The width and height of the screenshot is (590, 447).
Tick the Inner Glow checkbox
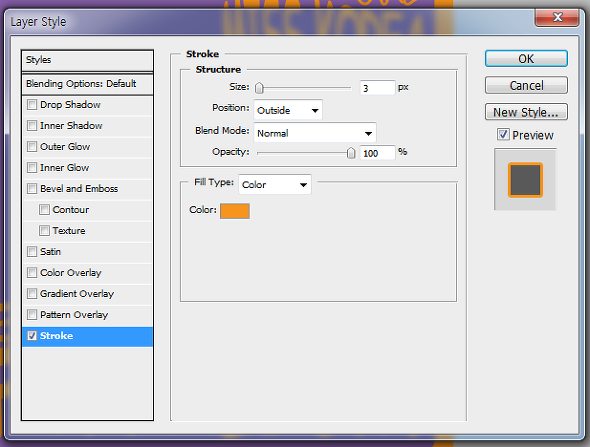[x=32, y=167]
